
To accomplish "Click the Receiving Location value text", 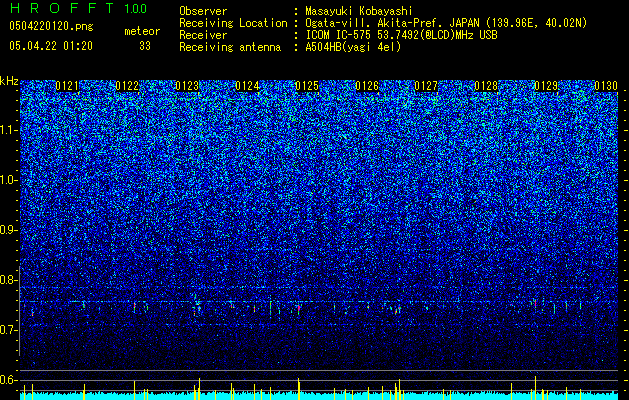I will (x=446, y=23).
